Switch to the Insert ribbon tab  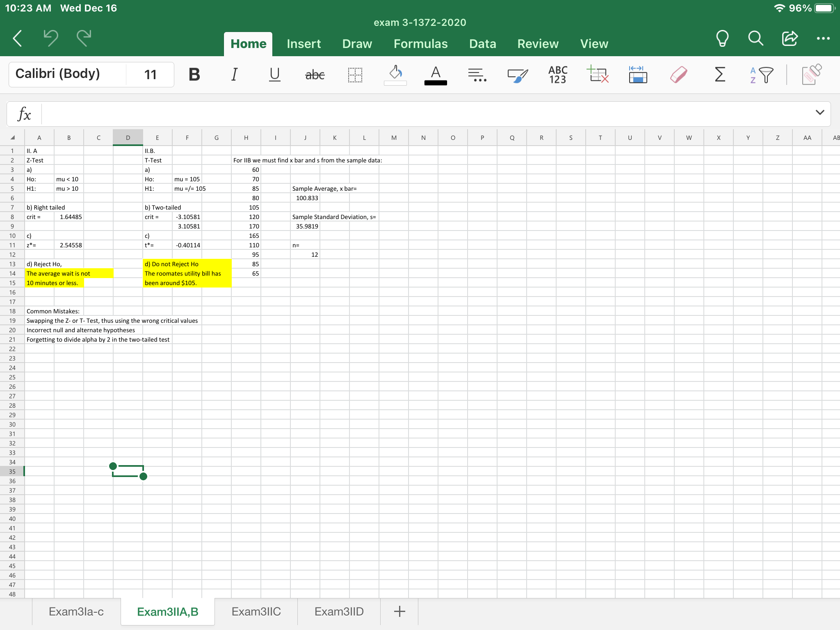click(304, 44)
